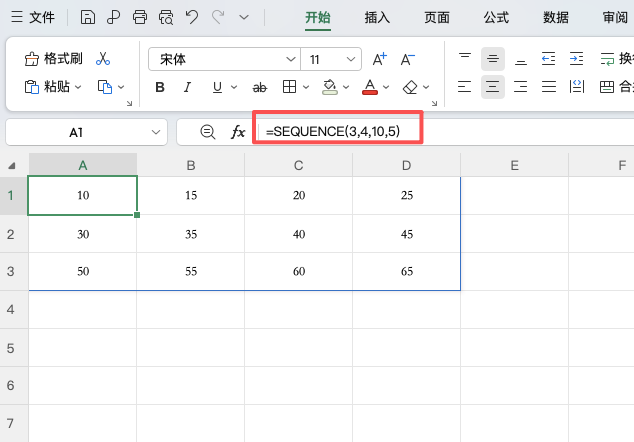Switch to the 公式 tab
634x442 pixels.
496,18
